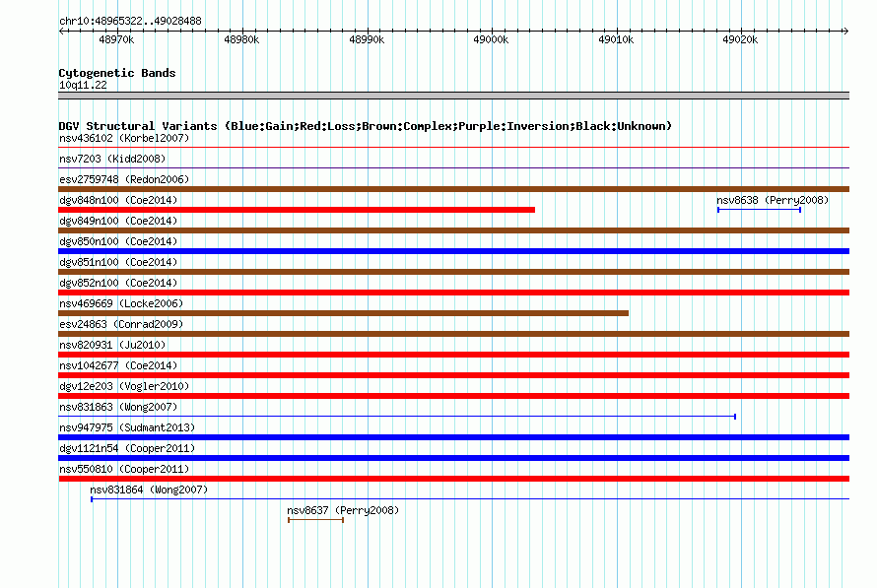Select the dgv849n100 (Coe2014) label
Viewport: 877px width, 588px height.
[x=118, y=221]
